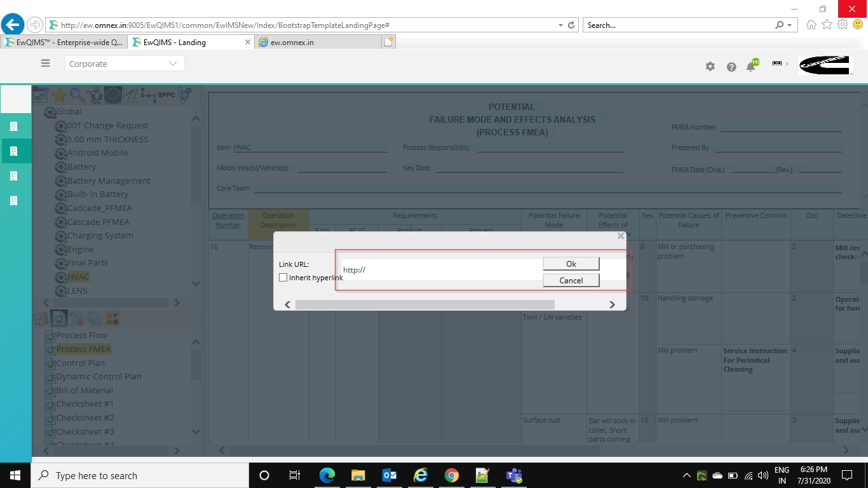
Task: Click the fourth building icon in the teal sidebar
Action: (x=14, y=201)
